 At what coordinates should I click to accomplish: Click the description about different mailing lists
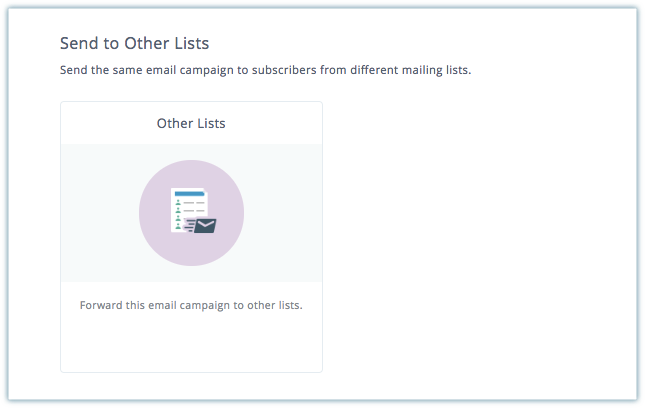[x=265, y=71]
